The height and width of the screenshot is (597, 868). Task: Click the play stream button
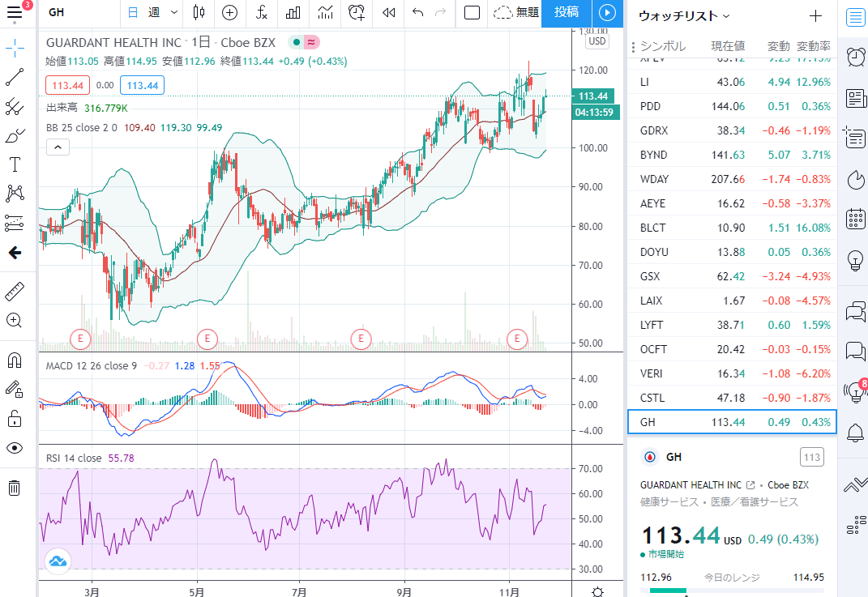pyautogui.click(x=607, y=12)
